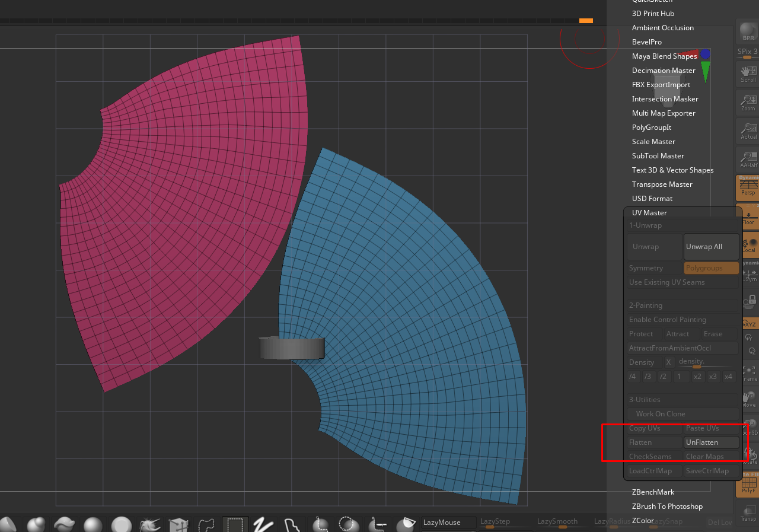Expand Multi Map Exporter section
This screenshot has width=759, height=532.
[664, 113]
